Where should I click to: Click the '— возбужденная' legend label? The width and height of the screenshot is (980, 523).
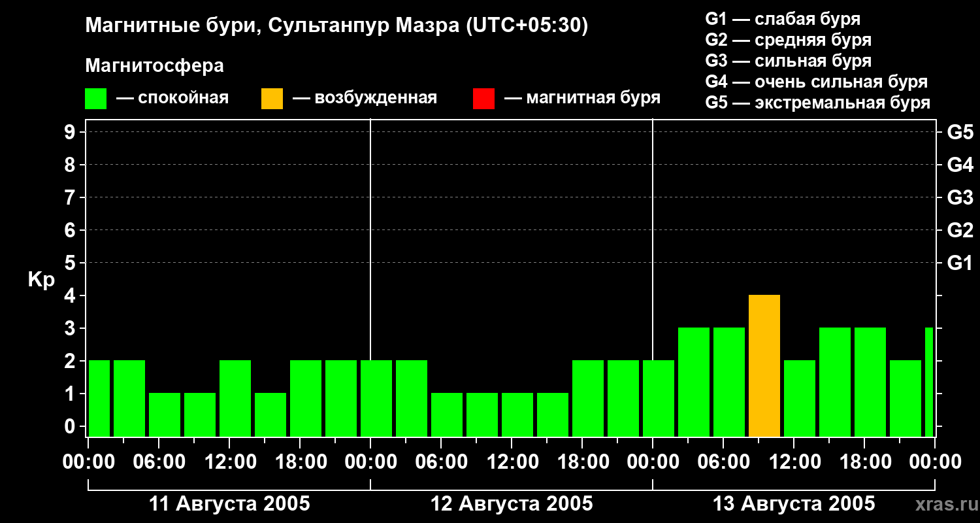coord(365,98)
